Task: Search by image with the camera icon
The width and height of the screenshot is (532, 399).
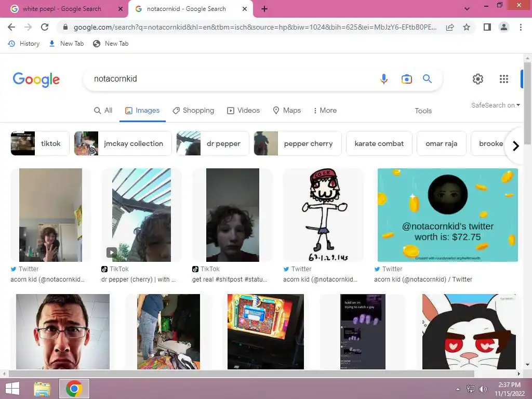Action: tap(406, 79)
